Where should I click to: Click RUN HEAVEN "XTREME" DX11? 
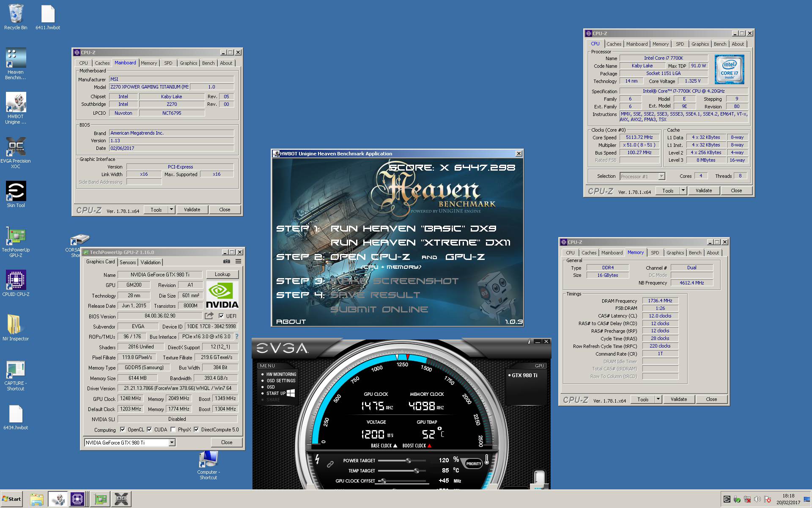tap(420, 243)
